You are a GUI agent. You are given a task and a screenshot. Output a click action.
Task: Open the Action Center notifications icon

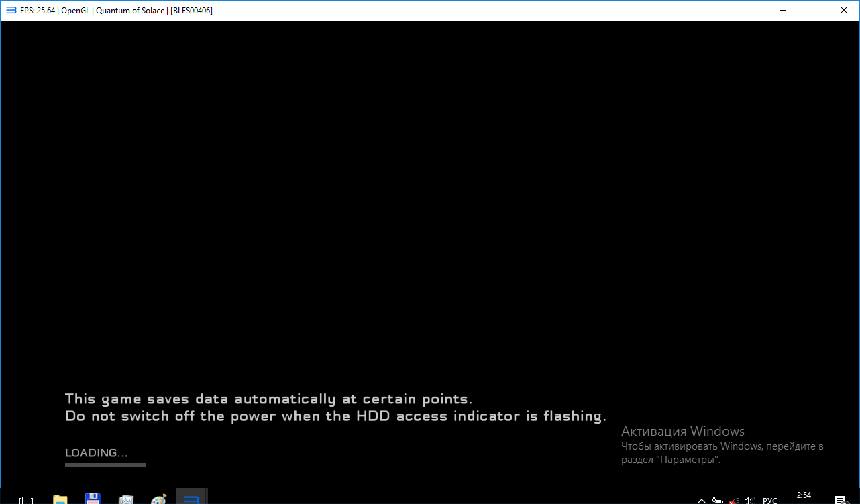[x=841, y=501]
